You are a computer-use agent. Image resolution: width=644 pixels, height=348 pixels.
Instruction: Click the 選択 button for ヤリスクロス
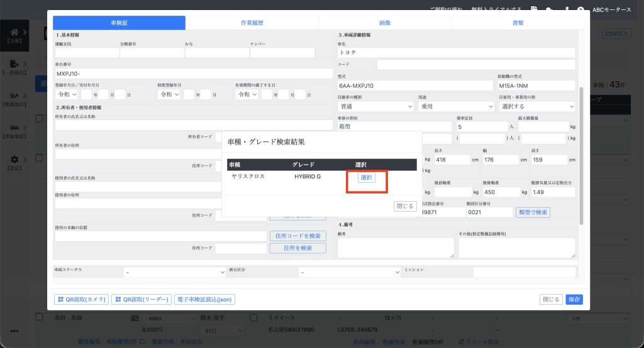tap(366, 178)
